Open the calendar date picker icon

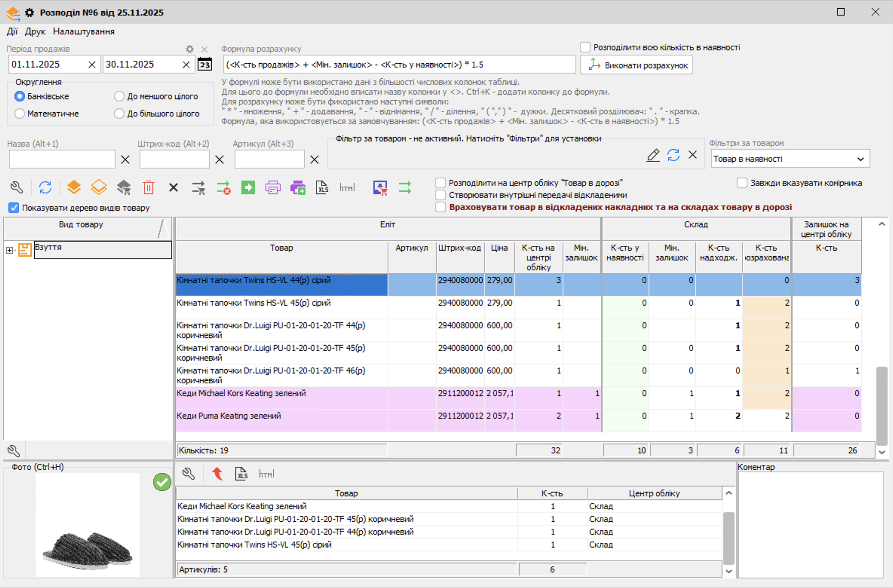point(205,64)
